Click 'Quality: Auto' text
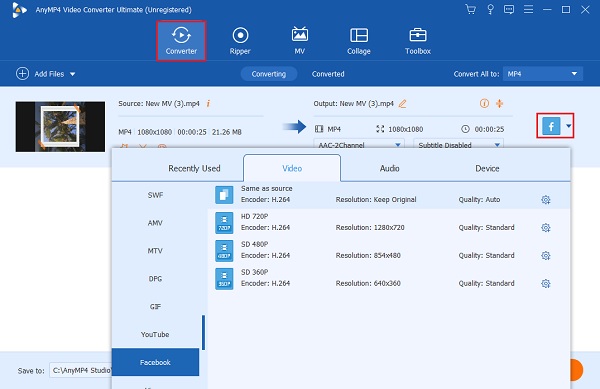This screenshot has height=389, width=600. tap(479, 200)
